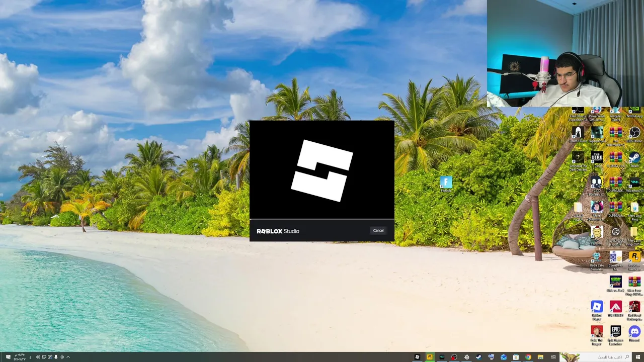Launch The Dire desktop shortcut

click(x=597, y=159)
